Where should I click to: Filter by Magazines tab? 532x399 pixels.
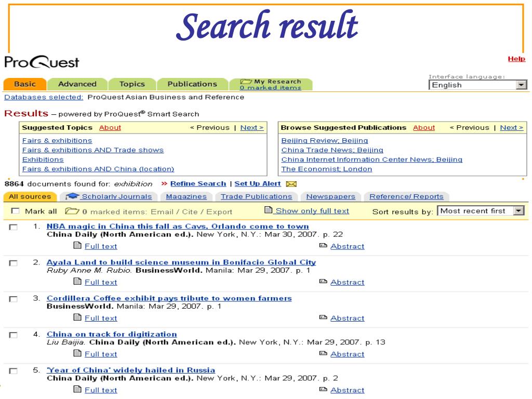pos(187,196)
